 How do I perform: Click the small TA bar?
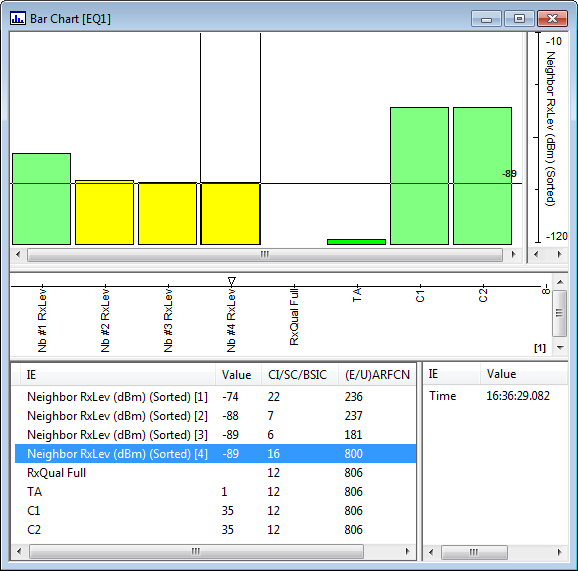click(356, 242)
